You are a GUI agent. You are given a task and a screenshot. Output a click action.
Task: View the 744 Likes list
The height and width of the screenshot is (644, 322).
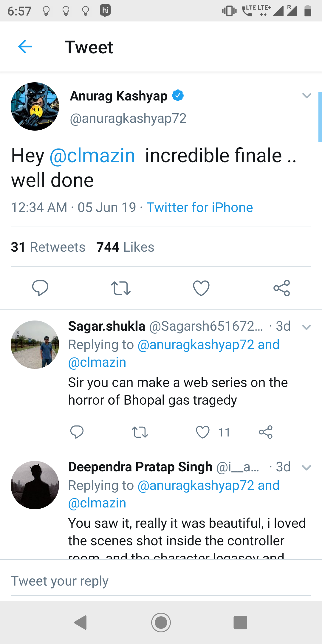(x=125, y=247)
